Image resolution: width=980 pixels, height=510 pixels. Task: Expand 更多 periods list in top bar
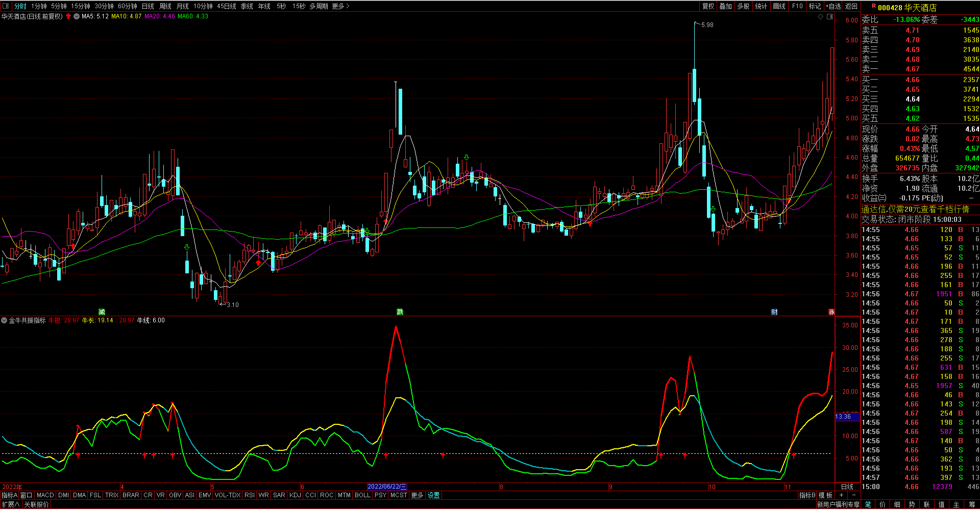pyautogui.click(x=340, y=6)
